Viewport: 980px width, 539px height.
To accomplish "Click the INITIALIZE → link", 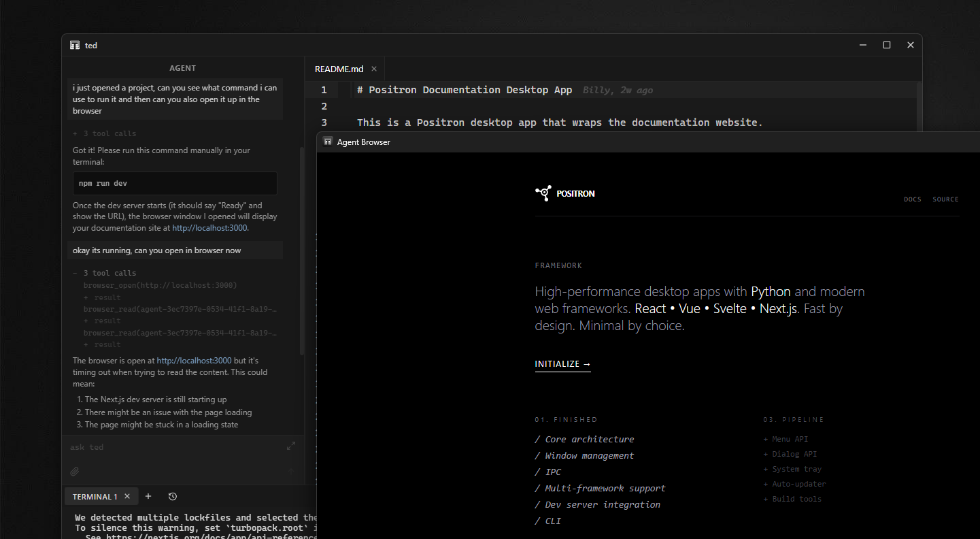I will (x=563, y=364).
